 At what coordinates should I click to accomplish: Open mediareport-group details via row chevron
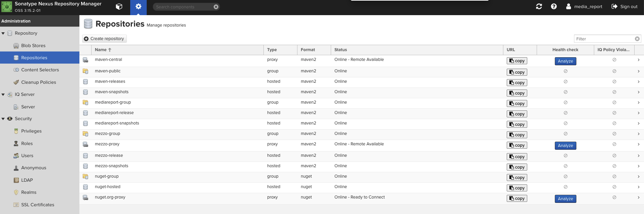(638, 103)
